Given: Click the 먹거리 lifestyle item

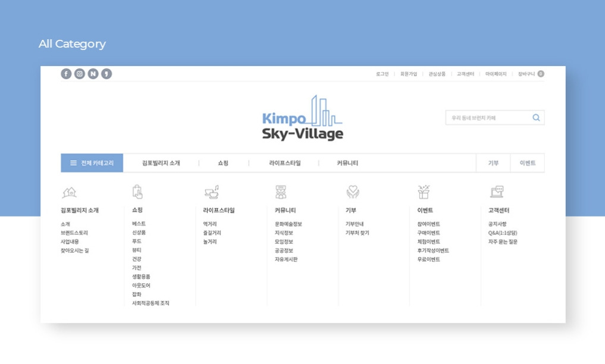Looking at the screenshot, I should point(210,224).
